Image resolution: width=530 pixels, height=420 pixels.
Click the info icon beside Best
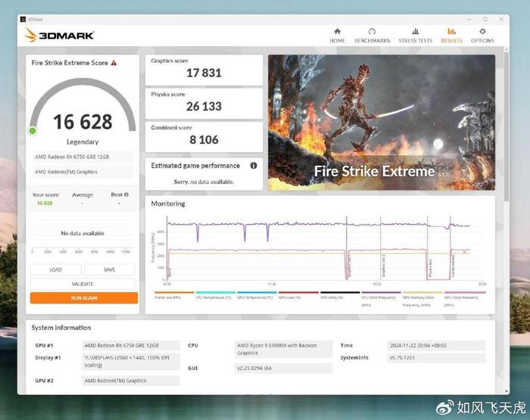click(x=126, y=194)
